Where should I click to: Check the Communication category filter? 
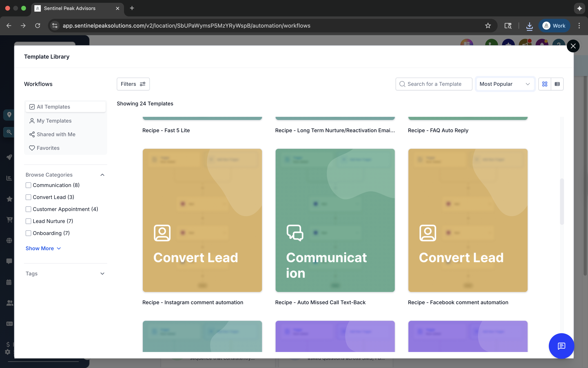[28, 185]
